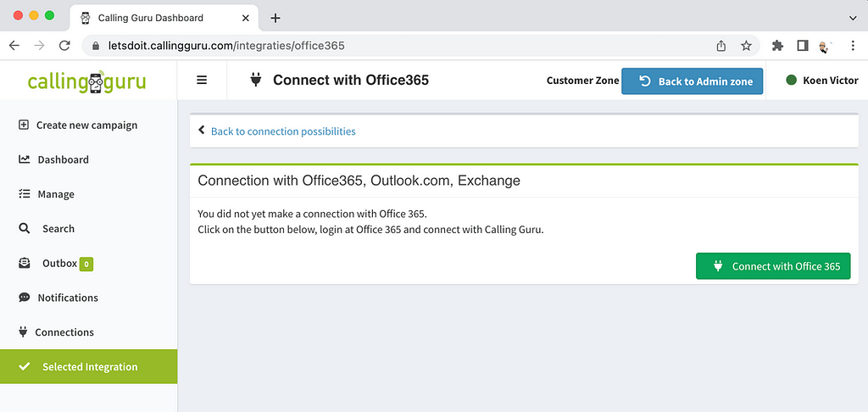Click the Notifications speech bubble icon
Image resolution: width=868 pixels, height=412 pixels.
[x=24, y=298]
